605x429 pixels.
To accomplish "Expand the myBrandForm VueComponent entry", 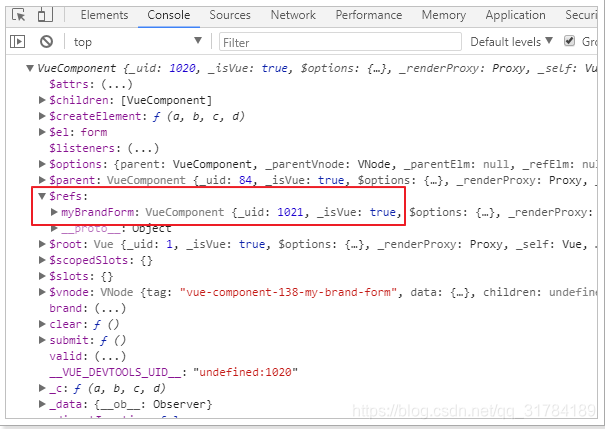I will click(x=54, y=212).
